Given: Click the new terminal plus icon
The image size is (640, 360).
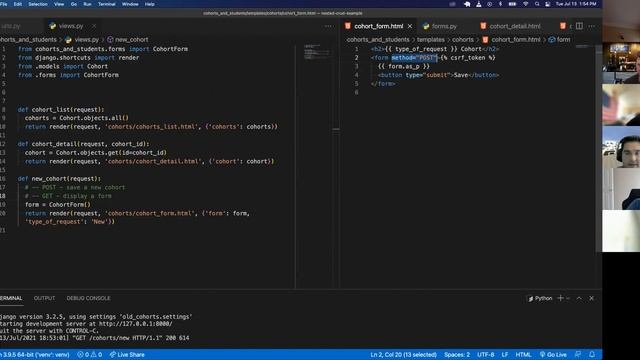Looking at the screenshot, I should pos(560,298).
